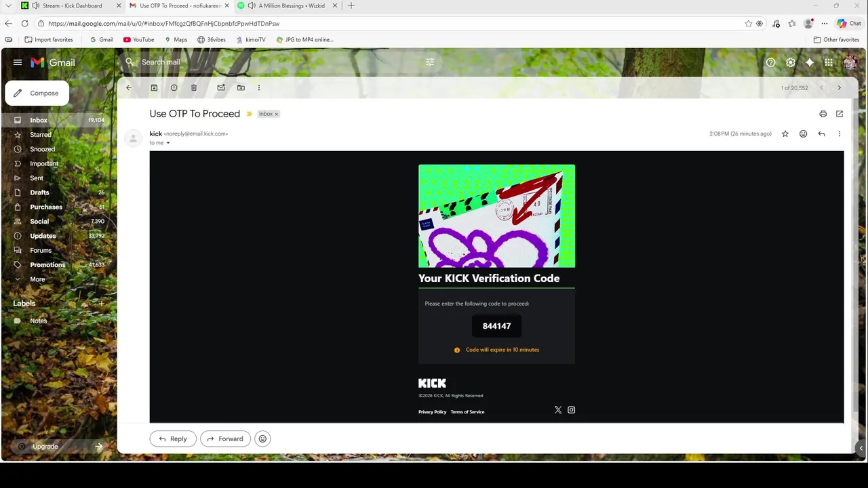Click the KICK email banner image
The height and width of the screenshot is (488, 868).
[496, 216]
